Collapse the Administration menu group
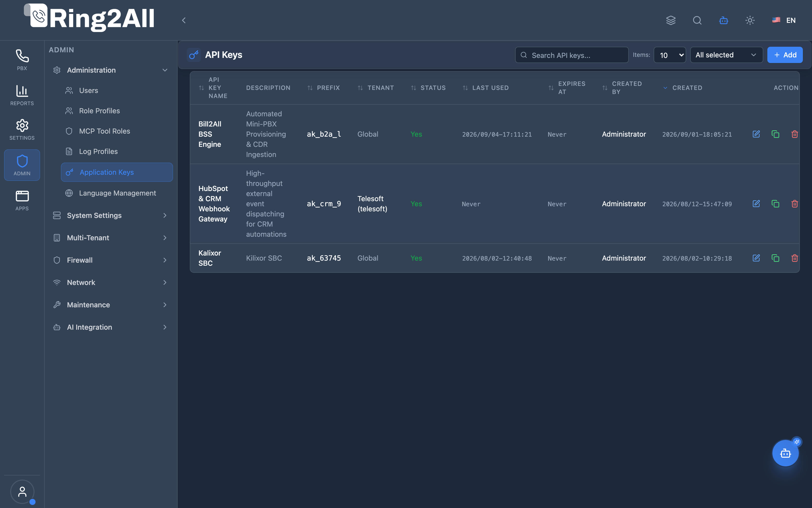This screenshot has width=812, height=508. click(x=110, y=70)
